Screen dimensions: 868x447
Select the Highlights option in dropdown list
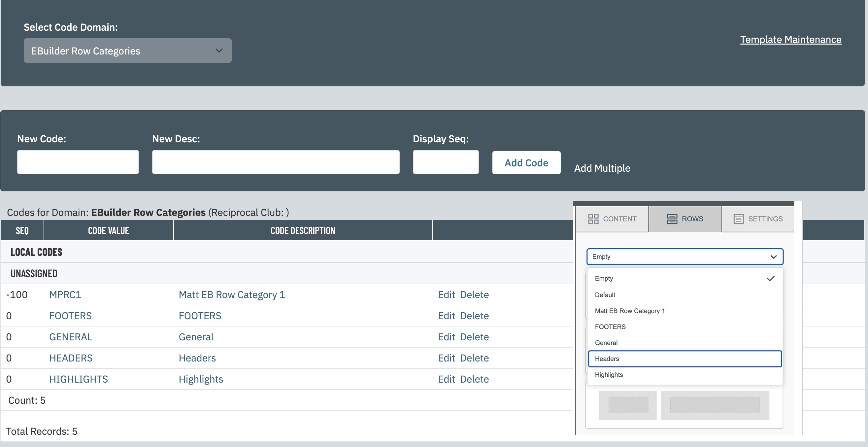click(685, 374)
